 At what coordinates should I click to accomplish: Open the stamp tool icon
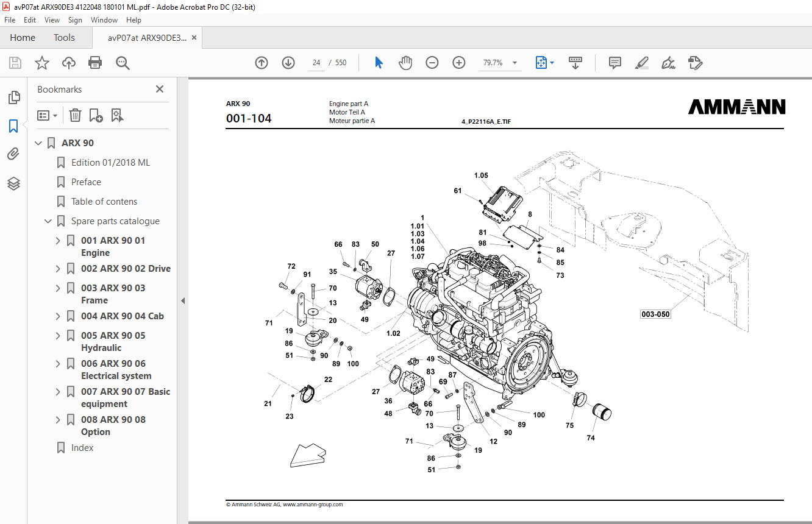695,63
